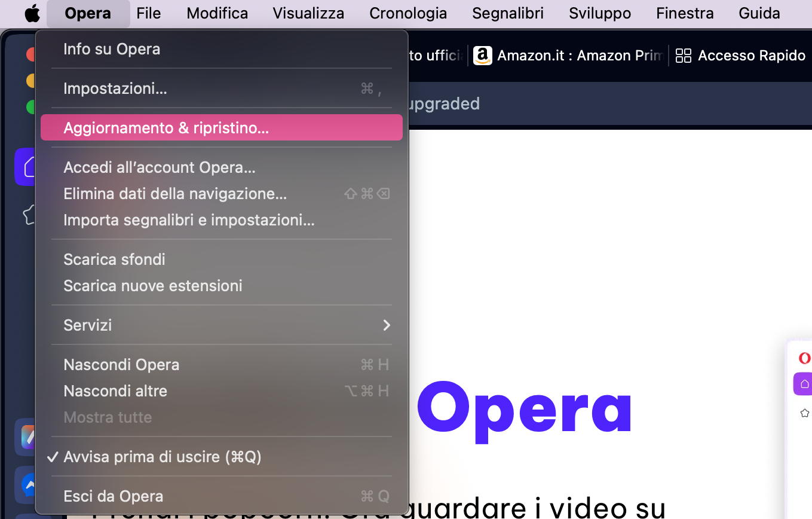Select Esci da Opera
Image resolution: width=812 pixels, height=519 pixels.
point(222,496)
